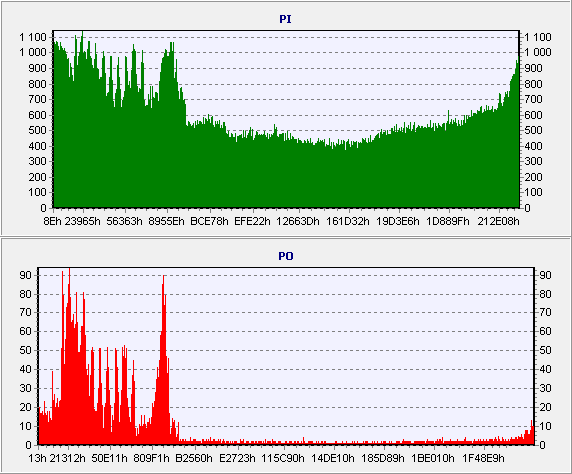Click the PO chart title
The height and width of the screenshot is (474, 572).
[286, 256]
